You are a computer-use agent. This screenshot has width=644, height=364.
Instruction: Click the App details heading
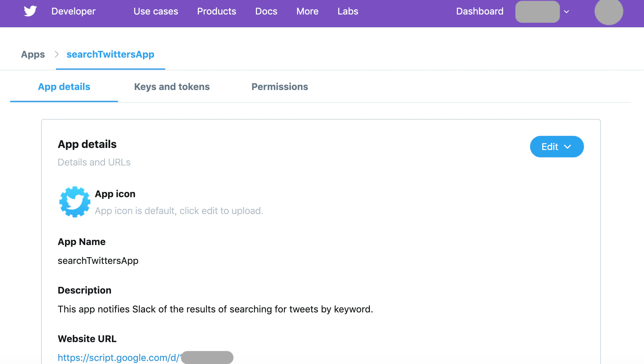coord(87,144)
